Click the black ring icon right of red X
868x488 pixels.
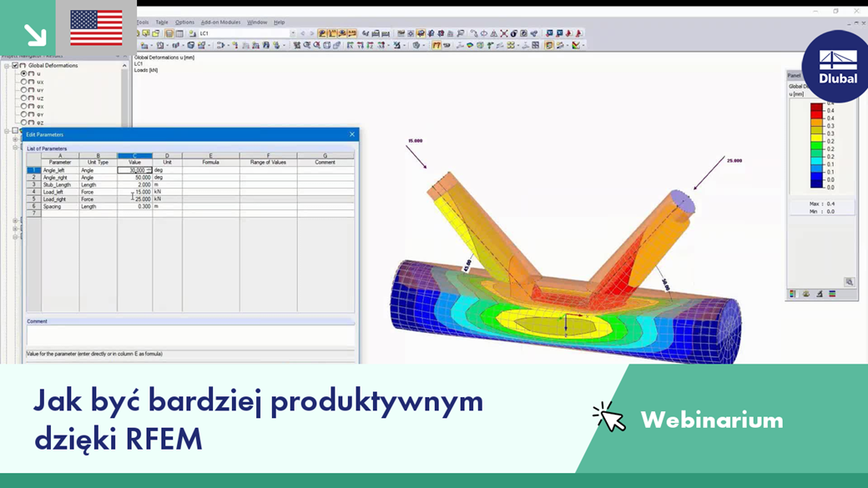(x=514, y=33)
